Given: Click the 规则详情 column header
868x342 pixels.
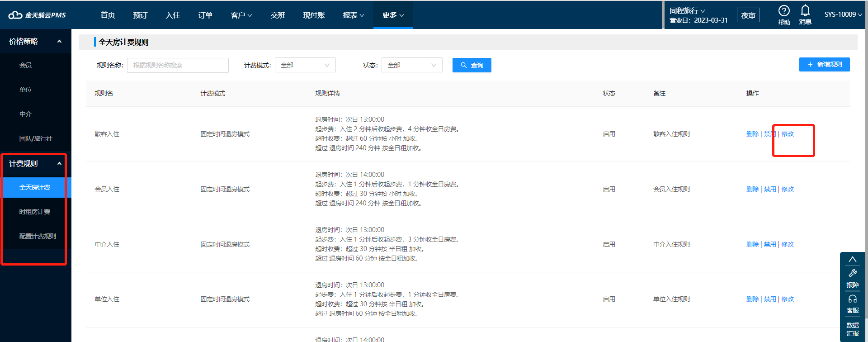Looking at the screenshot, I should point(327,93).
